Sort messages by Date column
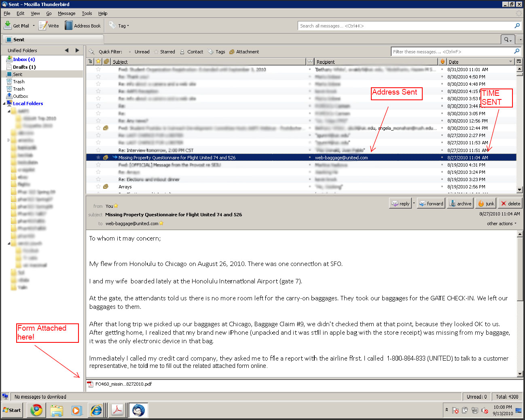The image size is (525, 420). [x=481, y=62]
